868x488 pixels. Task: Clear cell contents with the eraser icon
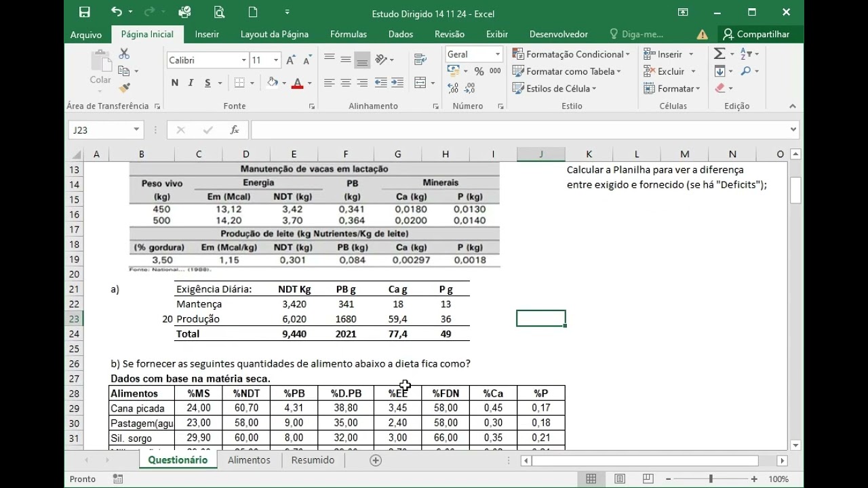[720, 88]
